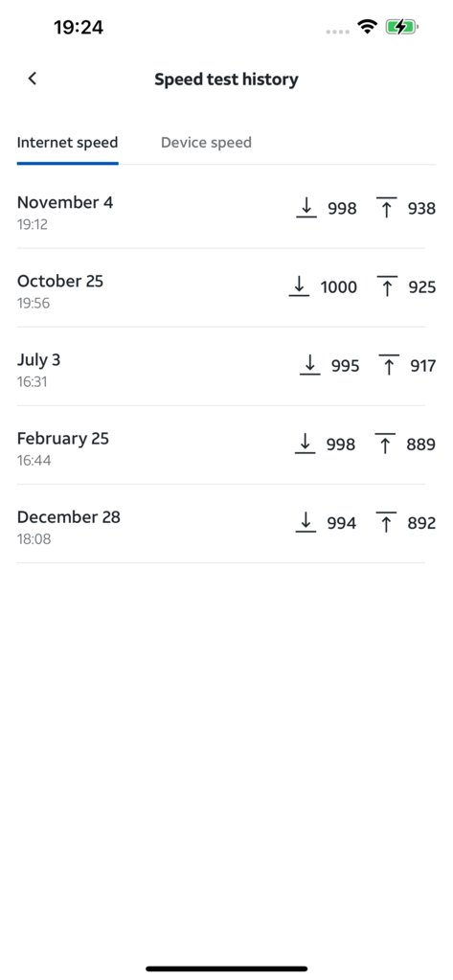This screenshot has height=980, width=453.
Task: Click the Wi-Fi status icon
Action: [368, 27]
